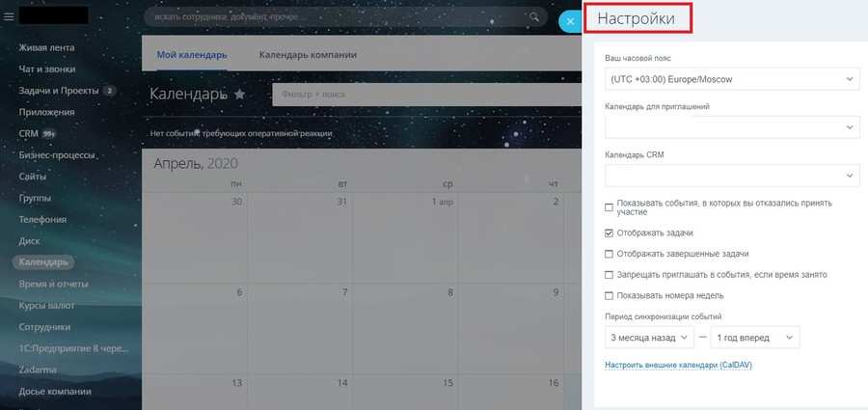Image resolution: width=868 pixels, height=410 pixels.
Task: Open Досье компании in sidebar
Action: [x=55, y=391]
